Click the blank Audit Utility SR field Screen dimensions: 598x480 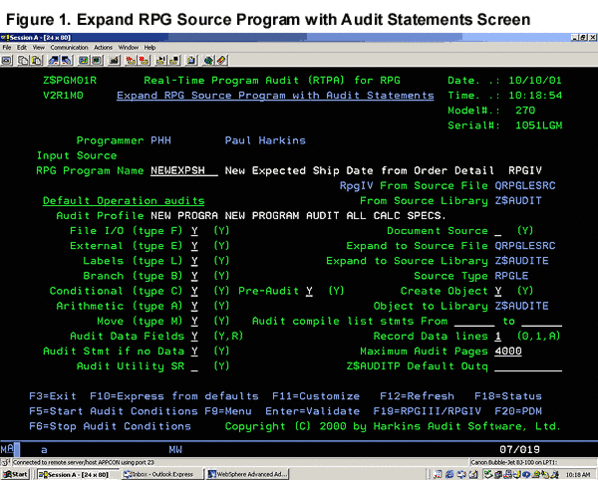point(195,367)
